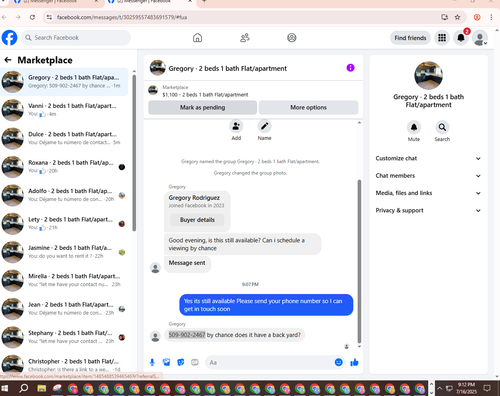500x396 pixels.
Task: Open the Groups icon in top navigation
Action: (x=292, y=38)
